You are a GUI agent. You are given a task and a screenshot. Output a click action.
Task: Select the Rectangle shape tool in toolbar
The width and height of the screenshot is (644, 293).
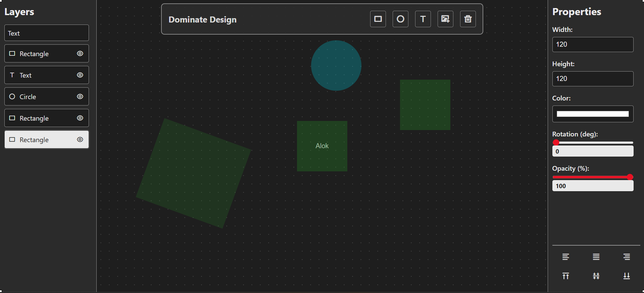coord(378,19)
